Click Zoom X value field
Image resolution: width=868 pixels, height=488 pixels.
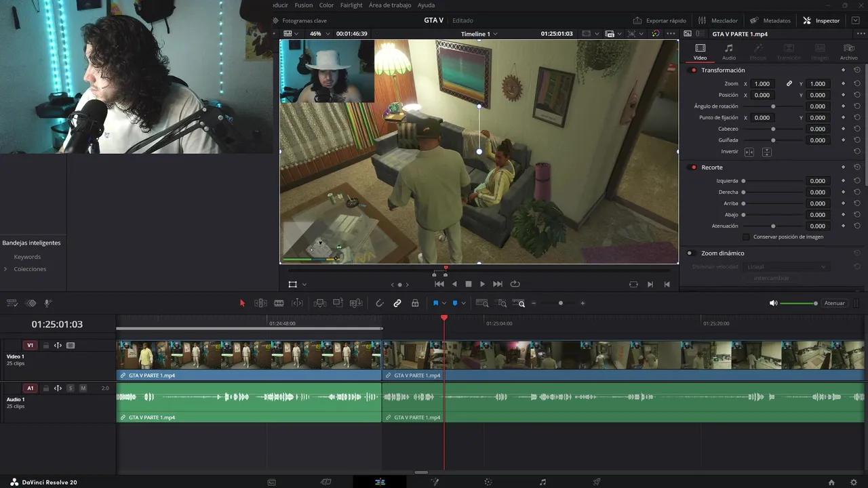tap(762, 84)
